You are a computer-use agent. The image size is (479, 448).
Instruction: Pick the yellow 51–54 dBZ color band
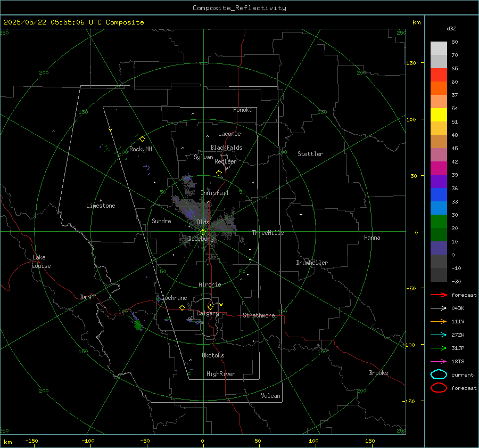[439, 115]
